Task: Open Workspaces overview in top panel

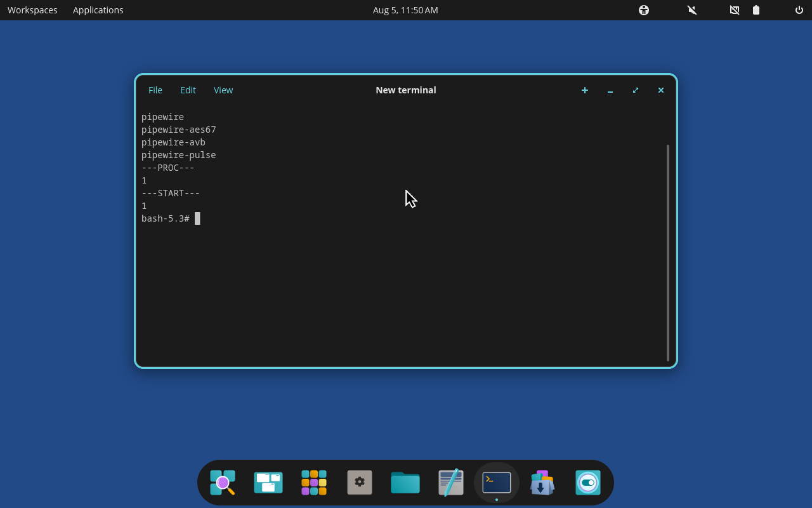Action: pyautogui.click(x=32, y=10)
